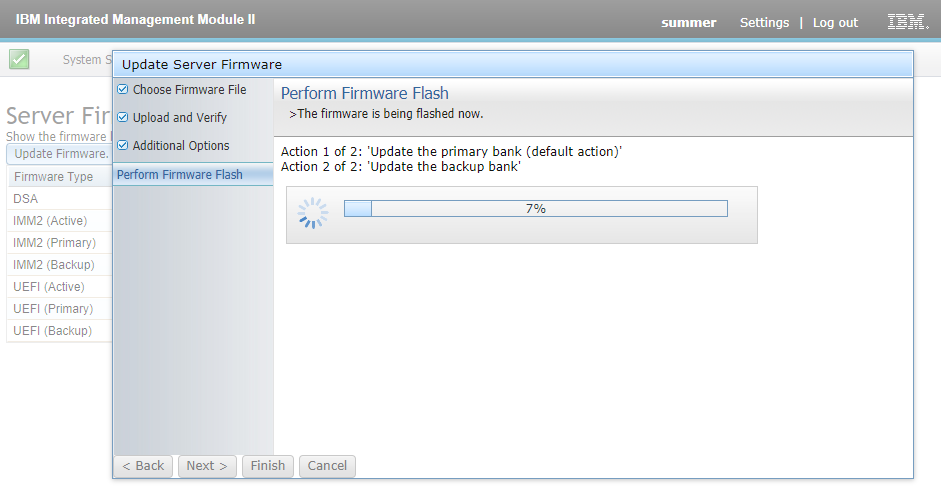Click the green system status checkmark icon
Screen dimensions: 941x492
(x=19, y=59)
